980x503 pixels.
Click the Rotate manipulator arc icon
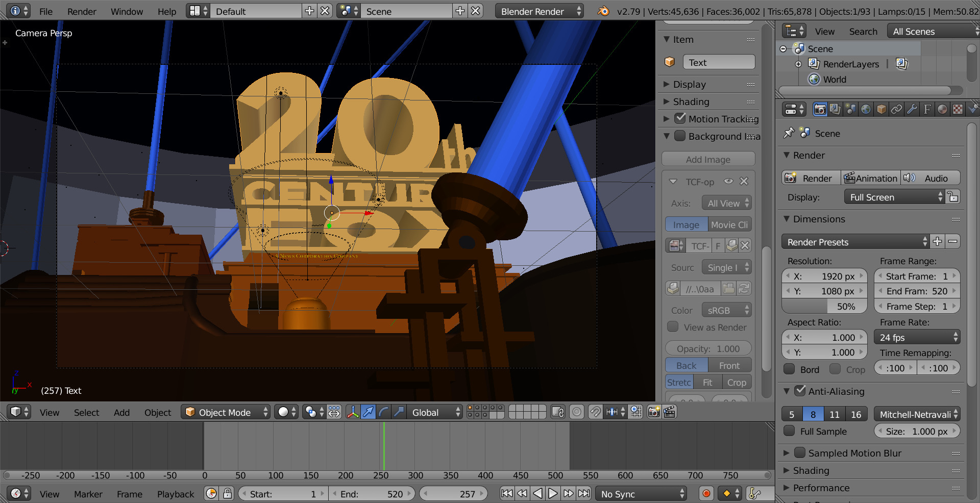[x=384, y=412]
